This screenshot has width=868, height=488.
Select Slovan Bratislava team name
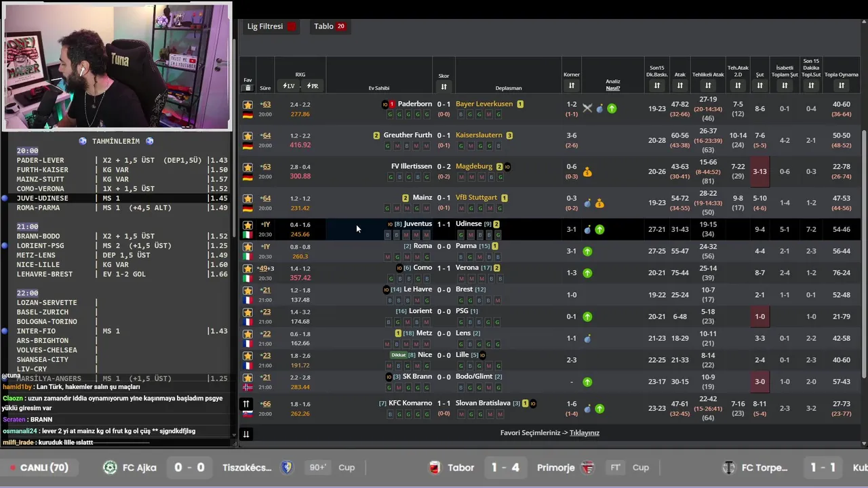483,403
